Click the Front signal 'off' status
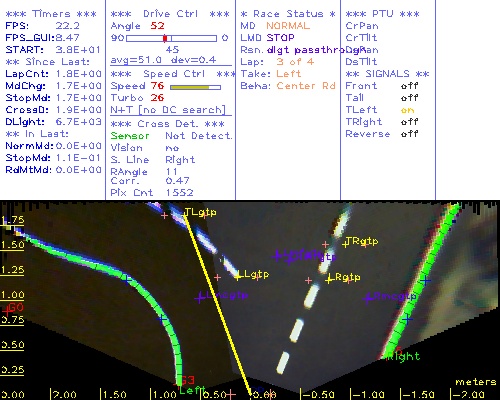Screen dimensions: 500x400 409,86
